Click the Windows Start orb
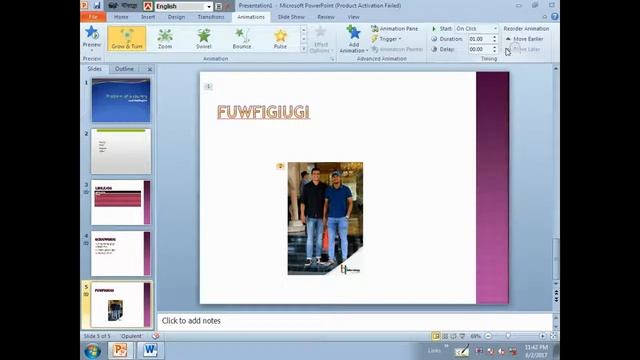 [92, 351]
